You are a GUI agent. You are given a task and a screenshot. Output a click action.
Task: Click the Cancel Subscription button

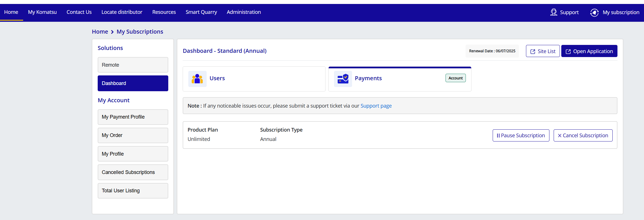coord(583,136)
